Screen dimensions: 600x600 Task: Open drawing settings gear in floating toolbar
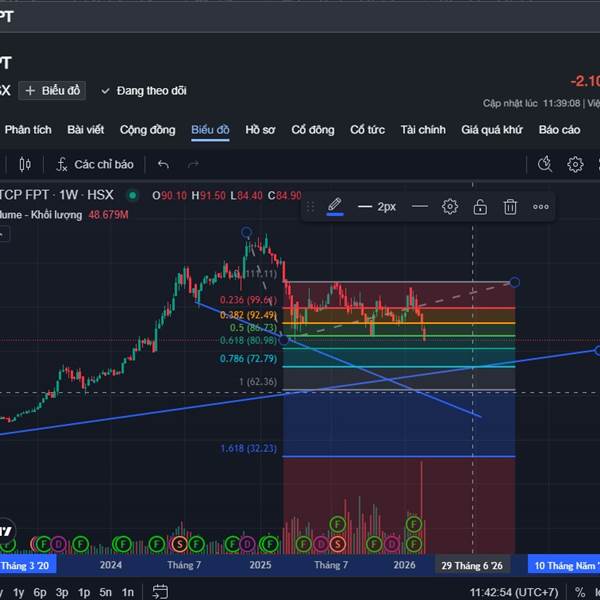click(450, 207)
